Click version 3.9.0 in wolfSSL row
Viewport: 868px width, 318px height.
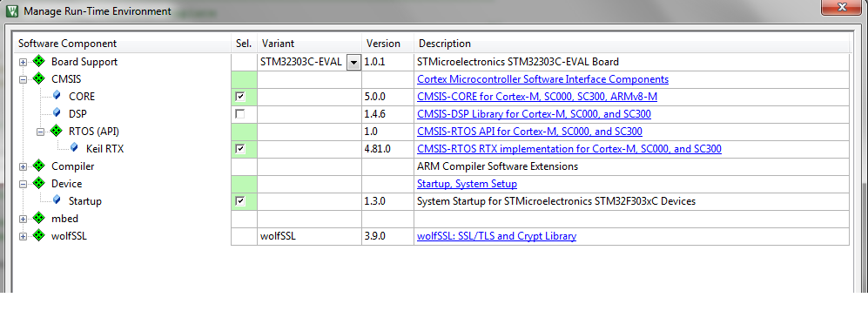374,236
